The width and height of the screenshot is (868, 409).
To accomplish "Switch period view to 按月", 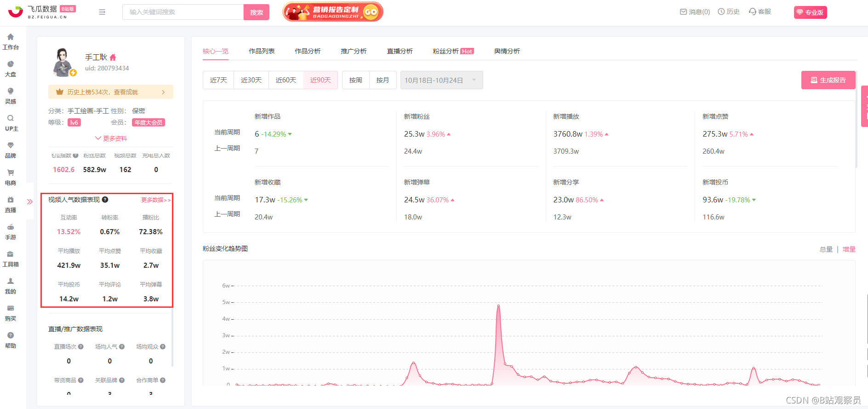I will click(383, 80).
